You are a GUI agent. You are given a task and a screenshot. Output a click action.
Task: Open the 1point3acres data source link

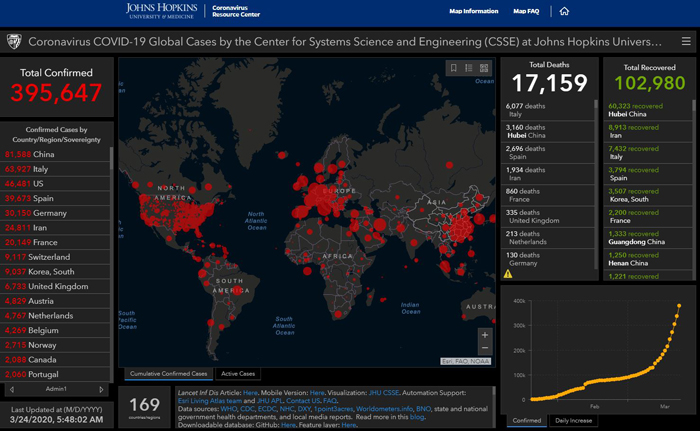(x=333, y=409)
